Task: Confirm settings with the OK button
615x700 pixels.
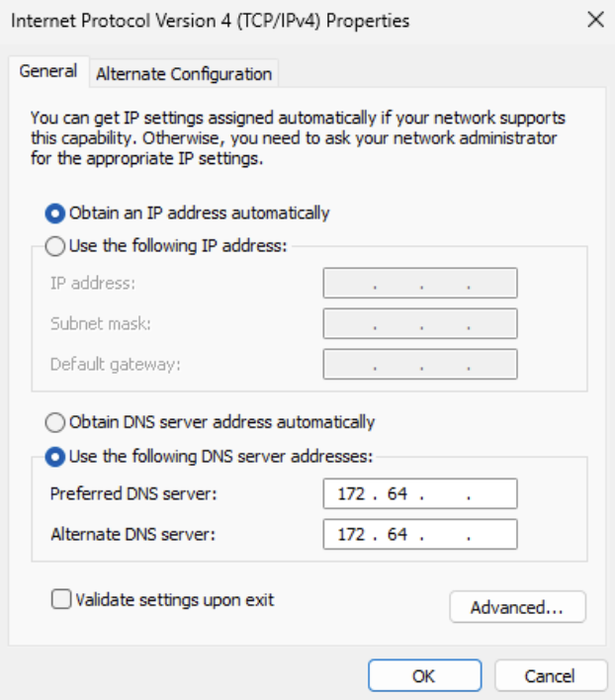Action: tap(423, 676)
